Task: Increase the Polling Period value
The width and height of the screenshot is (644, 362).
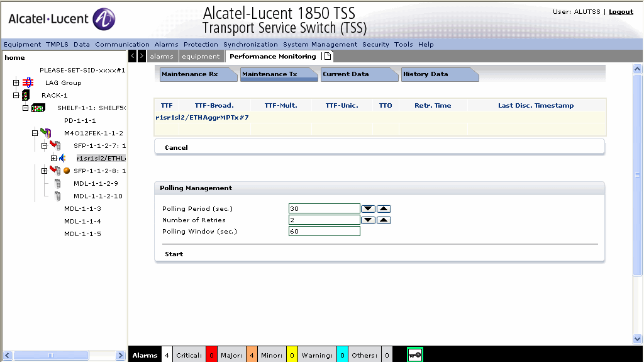Action: pos(384,208)
